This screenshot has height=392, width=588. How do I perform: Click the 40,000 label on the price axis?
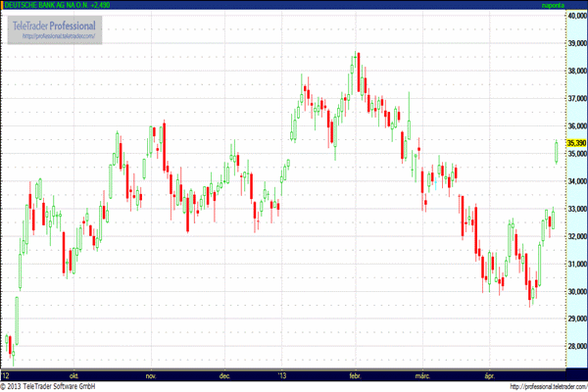click(x=576, y=16)
